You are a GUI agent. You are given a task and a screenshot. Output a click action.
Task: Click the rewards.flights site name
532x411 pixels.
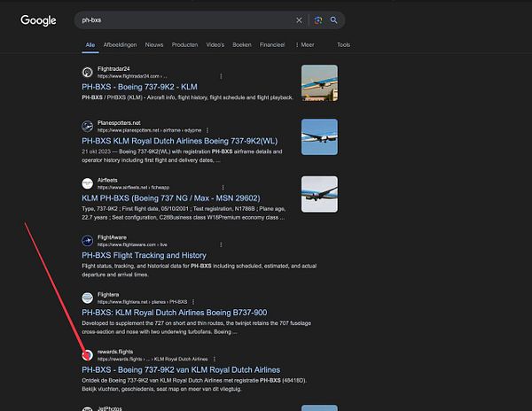coord(115,352)
